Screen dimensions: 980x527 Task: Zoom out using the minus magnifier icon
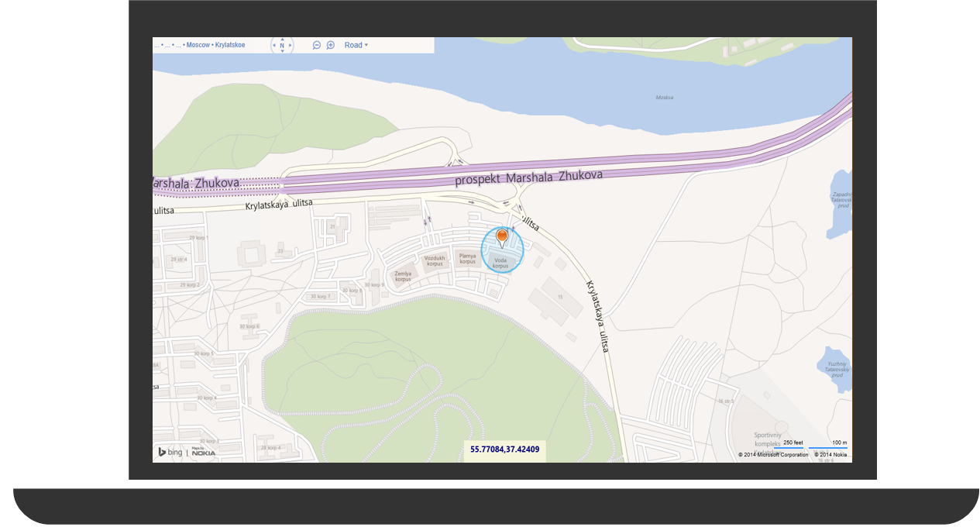coord(317,45)
